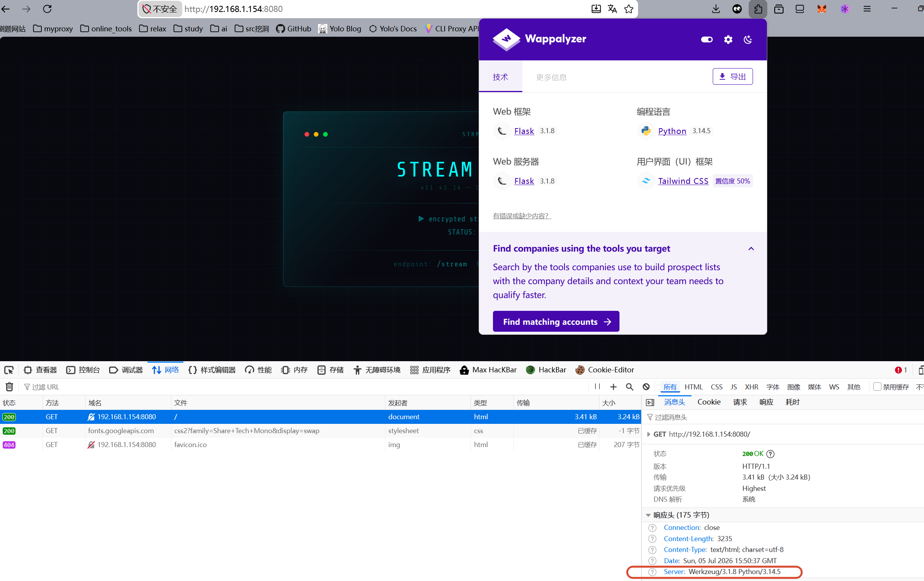924x581 pixels.
Task: Toggle Wappalyzer enable switch
Action: point(707,39)
